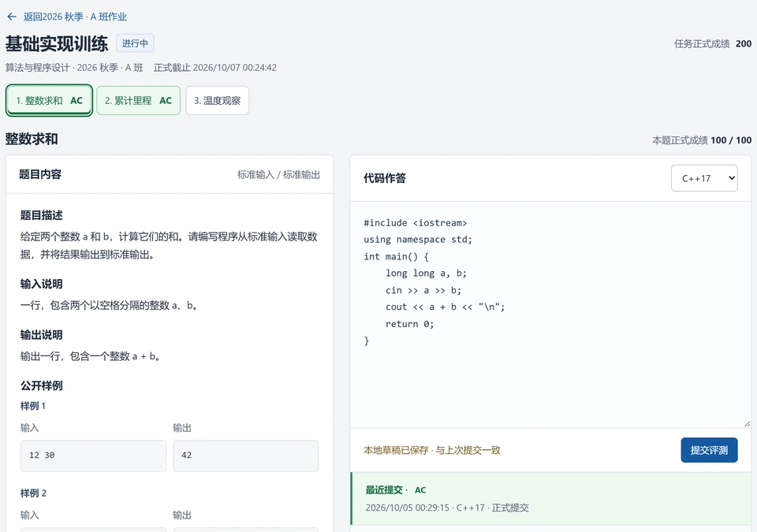Image resolution: width=757 pixels, height=532 pixels.
Task: Open the 3. 温度观察 problem tab
Action: [x=218, y=100]
